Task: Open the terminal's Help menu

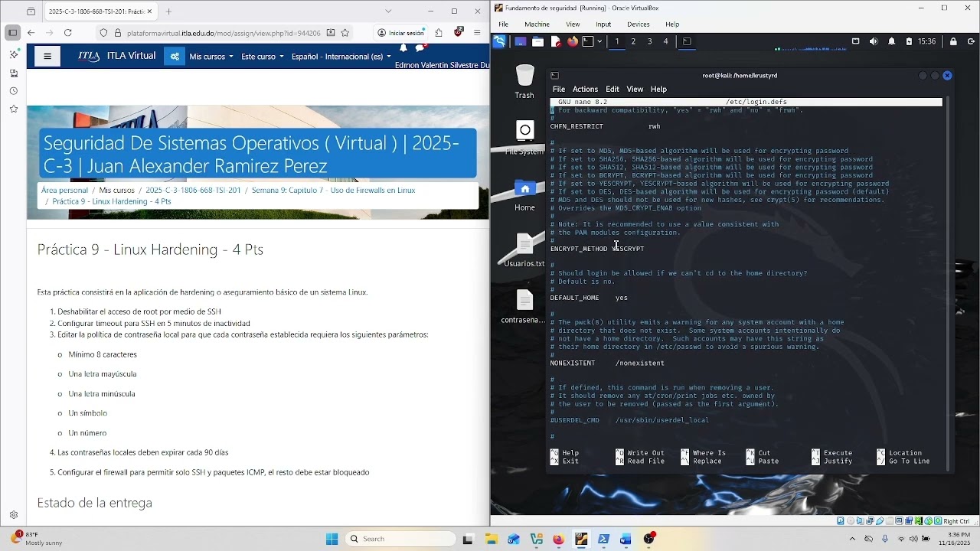Action: [658, 89]
